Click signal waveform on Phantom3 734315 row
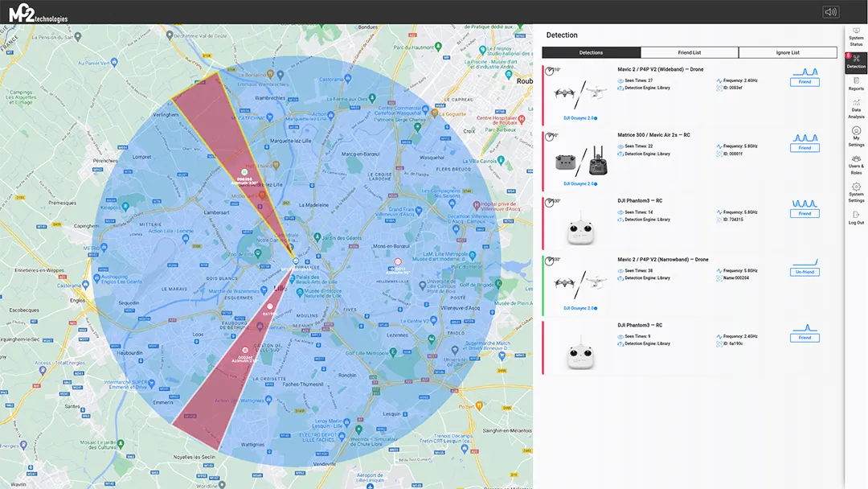 [805, 203]
